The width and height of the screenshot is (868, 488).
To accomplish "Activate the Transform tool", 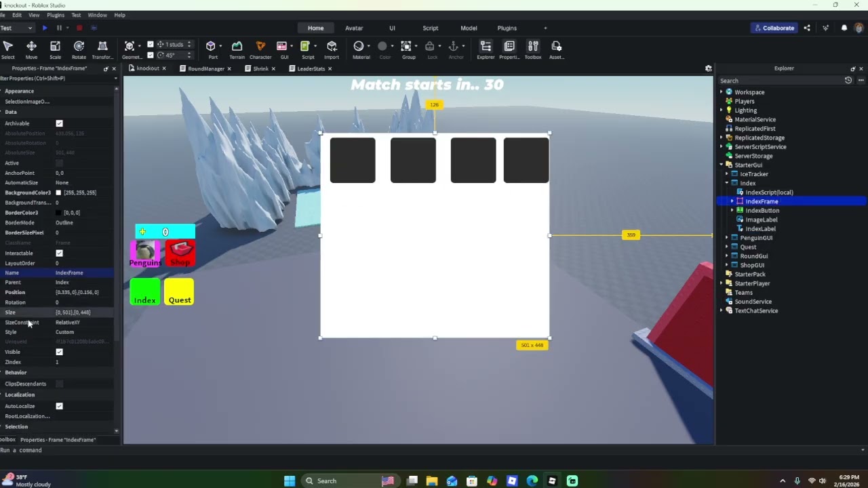I will pyautogui.click(x=102, y=49).
